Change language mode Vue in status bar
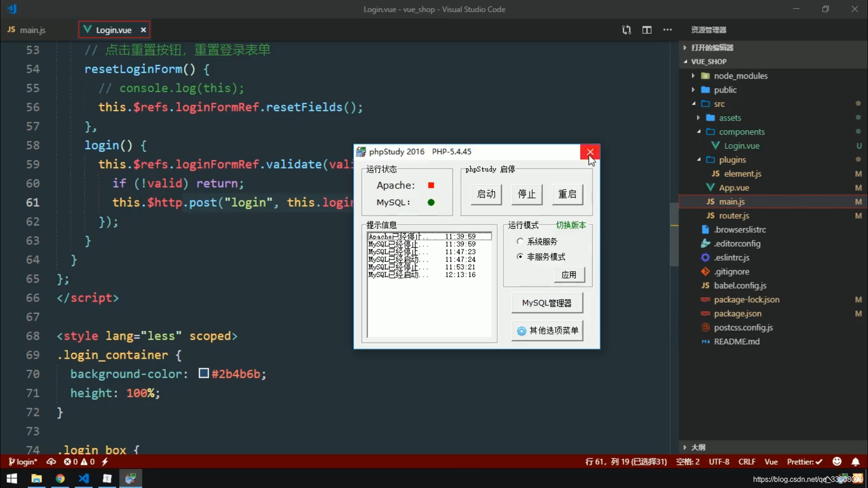 coord(771,462)
